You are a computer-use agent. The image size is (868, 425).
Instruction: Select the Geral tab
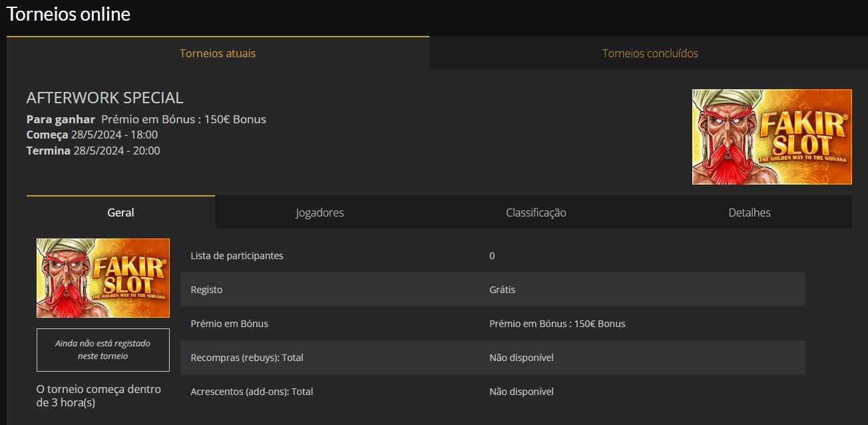tap(120, 212)
